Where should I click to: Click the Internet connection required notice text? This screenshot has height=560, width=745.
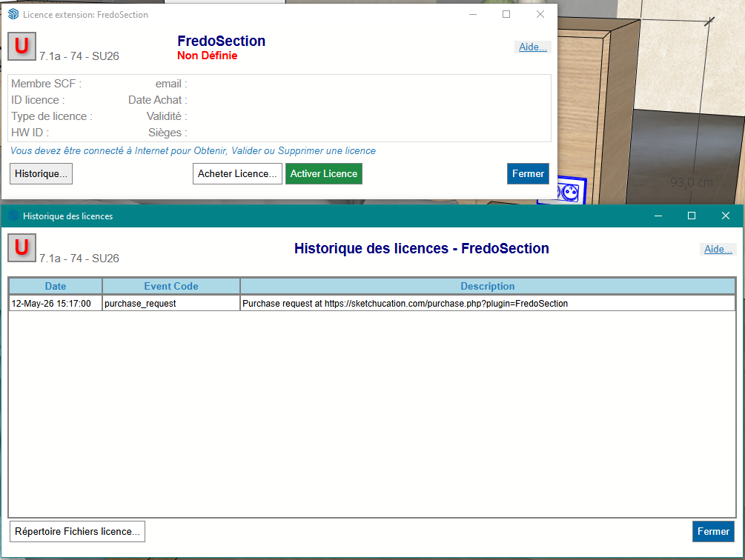coord(193,151)
